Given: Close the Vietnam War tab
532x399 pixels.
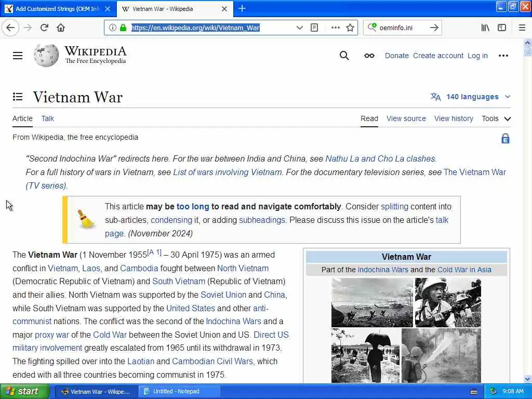Looking at the screenshot, I should pos(224,9).
